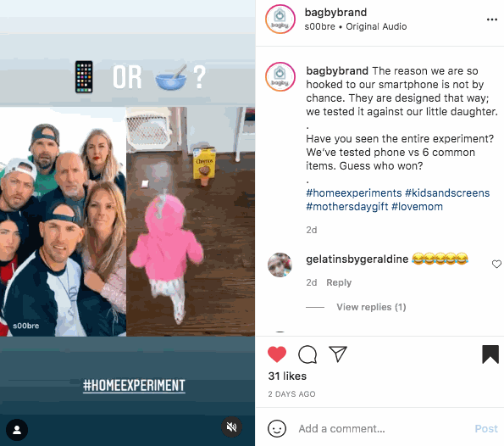Open the #homeexperiments hashtag
The height and width of the screenshot is (446, 504).
tap(354, 193)
